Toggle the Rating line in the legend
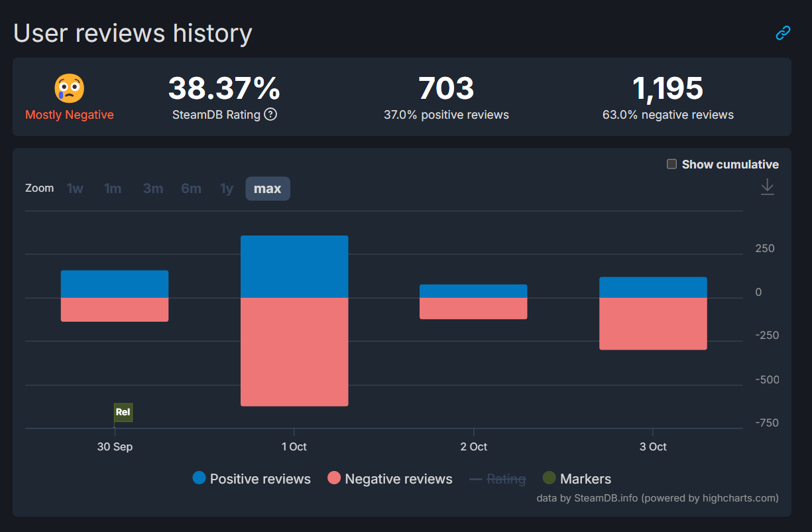812x532 pixels. coord(497,478)
